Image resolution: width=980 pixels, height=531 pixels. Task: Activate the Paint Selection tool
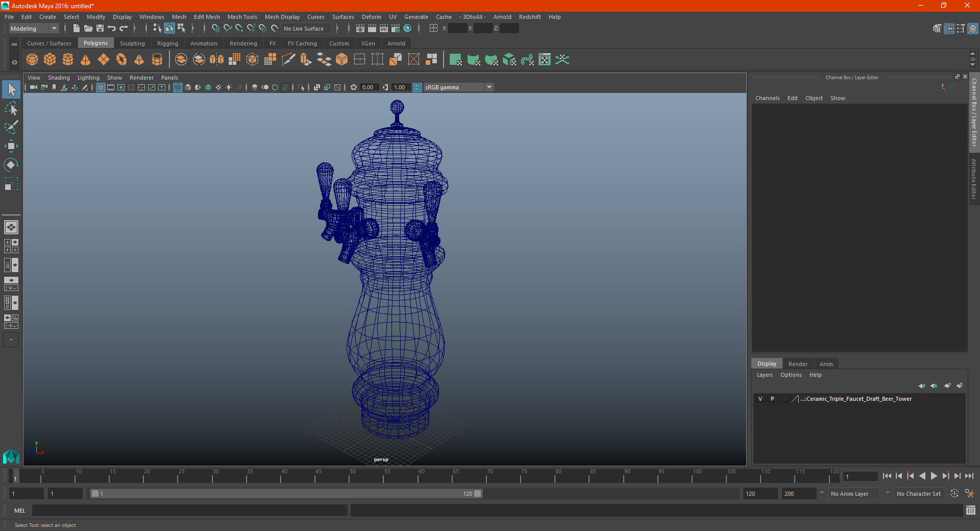pos(11,127)
